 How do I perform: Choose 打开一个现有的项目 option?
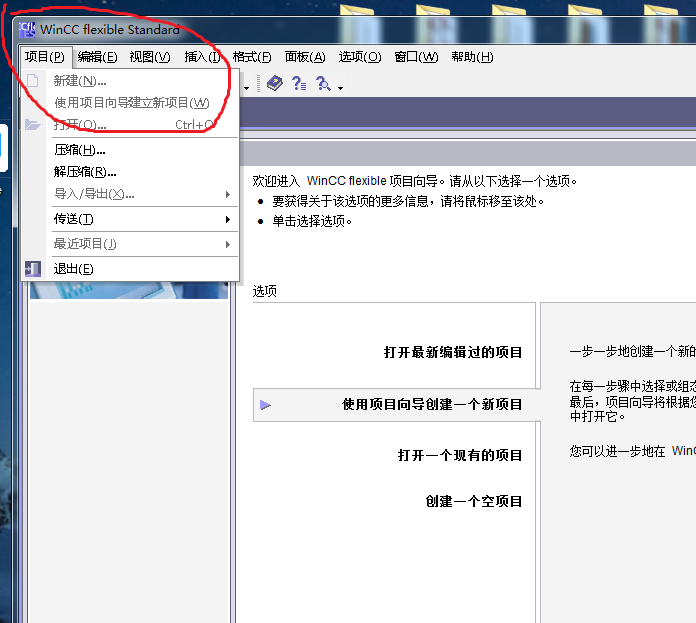[460, 455]
